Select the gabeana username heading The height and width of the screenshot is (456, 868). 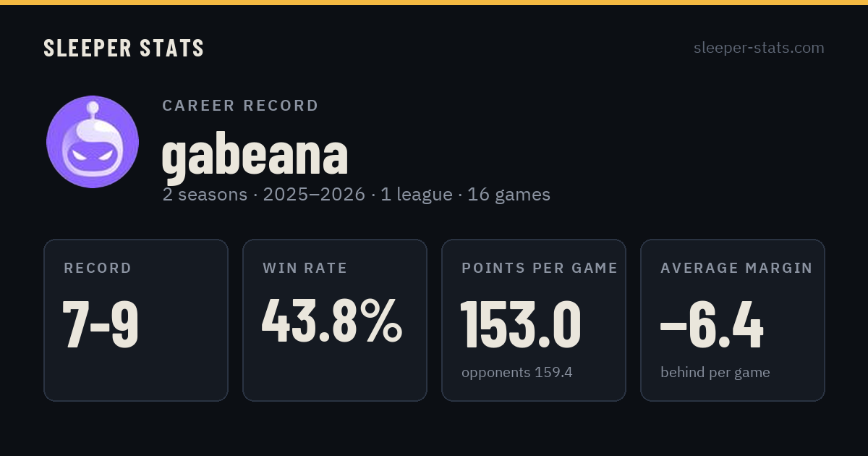pos(255,154)
